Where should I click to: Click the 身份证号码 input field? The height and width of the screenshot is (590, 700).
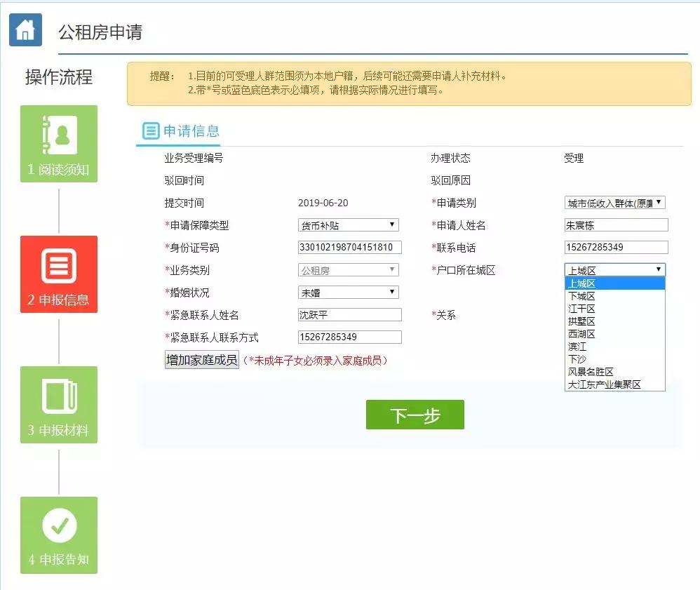[348, 247]
